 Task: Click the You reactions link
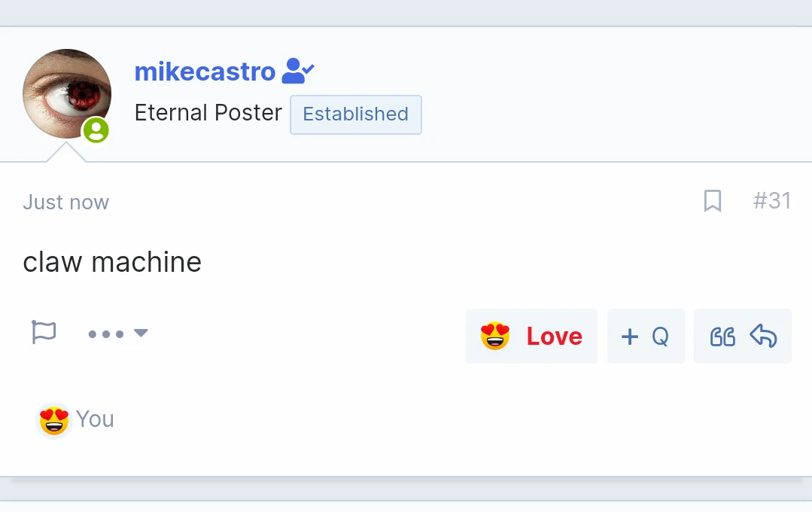pyautogui.click(x=95, y=419)
